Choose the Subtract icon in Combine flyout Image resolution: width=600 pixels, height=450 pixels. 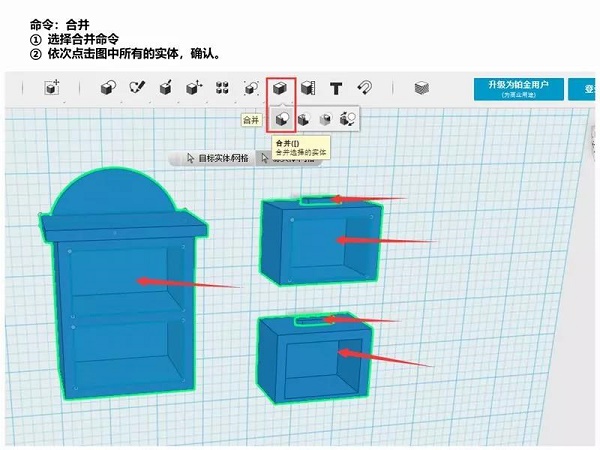pyautogui.click(x=304, y=119)
